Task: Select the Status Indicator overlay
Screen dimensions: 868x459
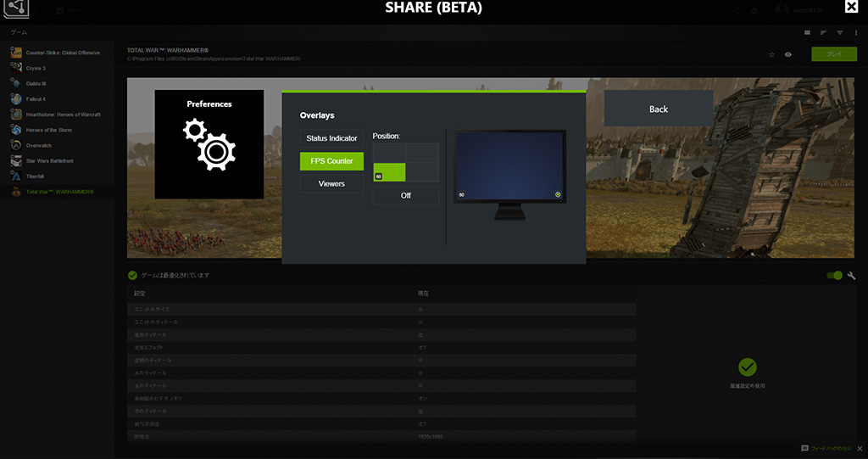Action: point(331,138)
